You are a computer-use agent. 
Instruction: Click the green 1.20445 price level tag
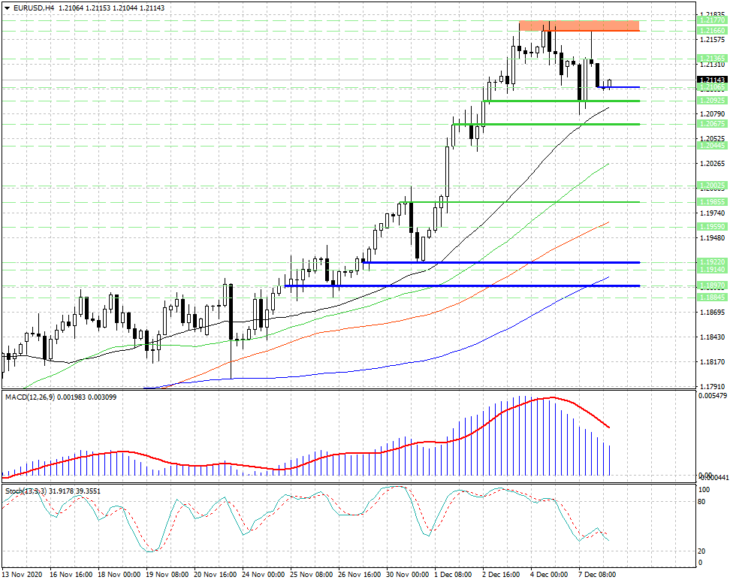pyautogui.click(x=712, y=146)
